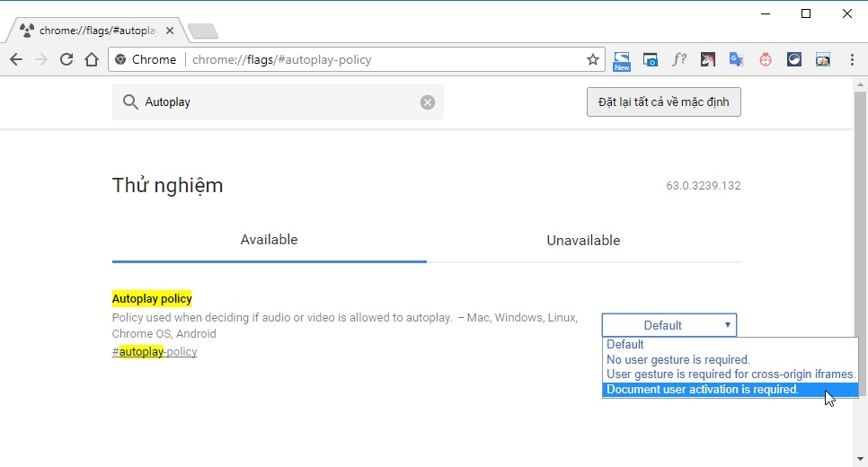Focus the address bar URL
Image resolution: width=868 pixels, height=467 pixels.
(x=282, y=60)
